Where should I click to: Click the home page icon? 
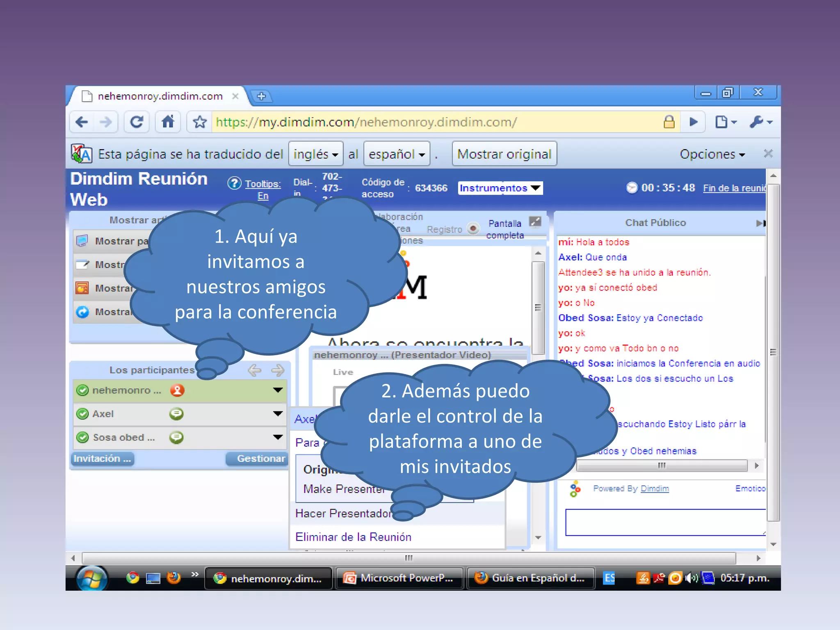point(168,122)
